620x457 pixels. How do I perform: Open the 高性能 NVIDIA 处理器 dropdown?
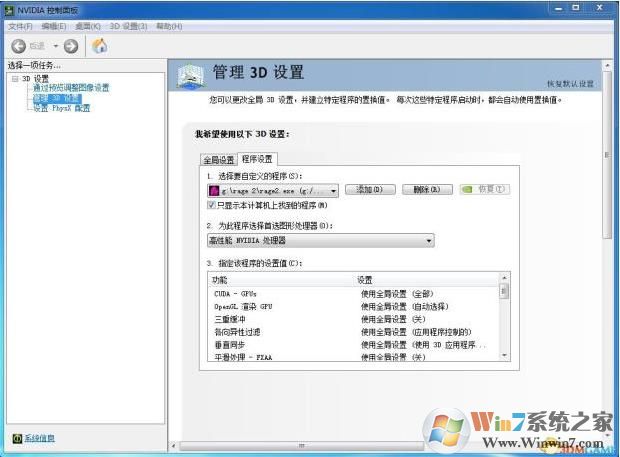click(321, 240)
